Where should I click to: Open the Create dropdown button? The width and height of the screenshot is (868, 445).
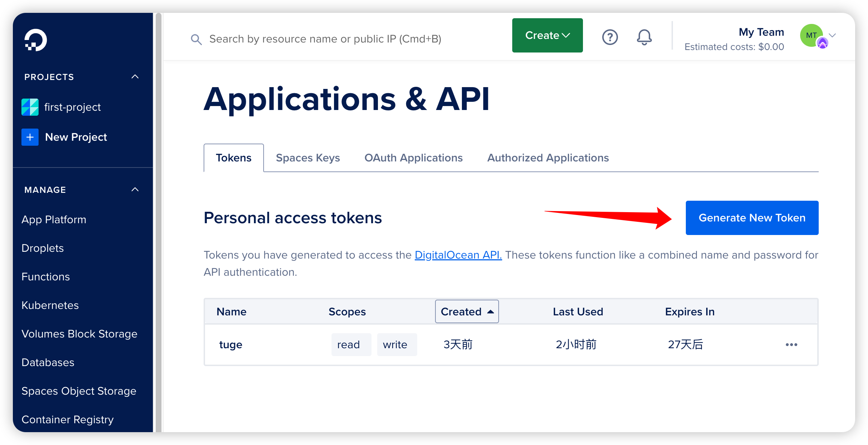(x=547, y=35)
